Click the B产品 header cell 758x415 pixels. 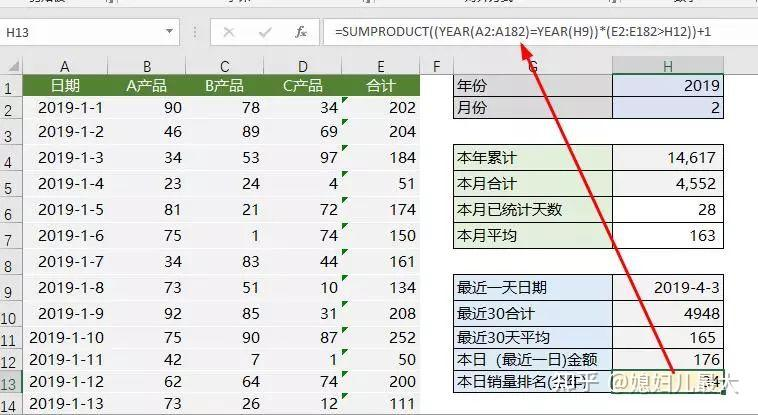(x=224, y=86)
